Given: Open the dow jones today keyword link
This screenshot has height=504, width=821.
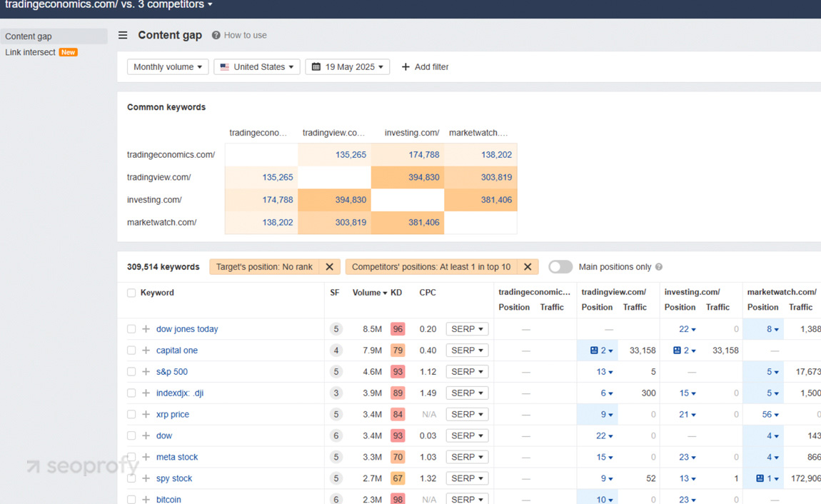Looking at the screenshot, I should 187,328.
